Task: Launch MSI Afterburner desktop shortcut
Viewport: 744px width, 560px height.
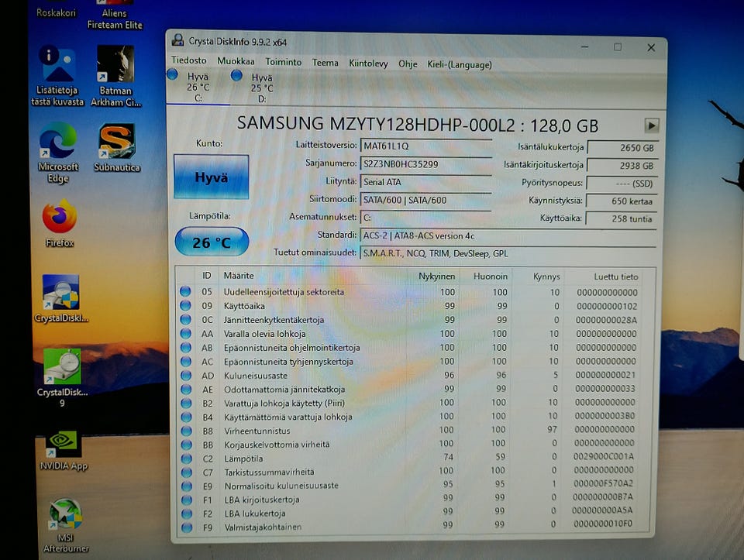Action: click(65, 526)
